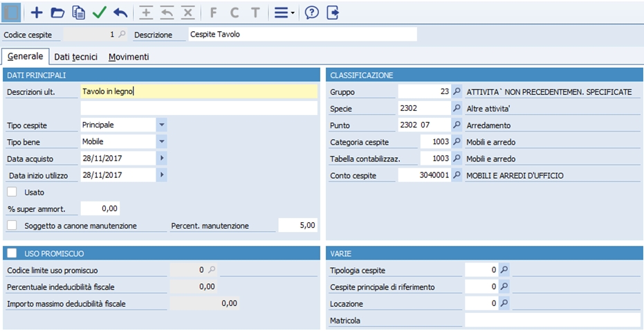Click MOBILI E ARREDI D'UFFICIO text
This screenshot has height=331, width=644.
pos(515,176)
